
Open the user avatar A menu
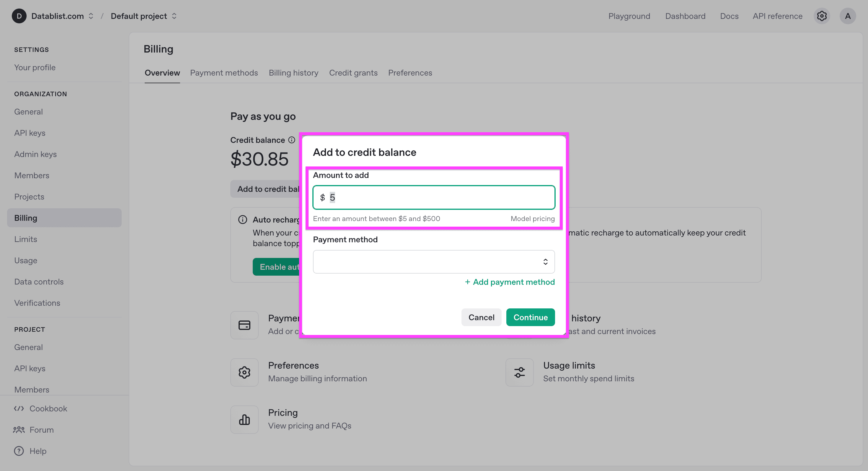(x=847, y=16)
